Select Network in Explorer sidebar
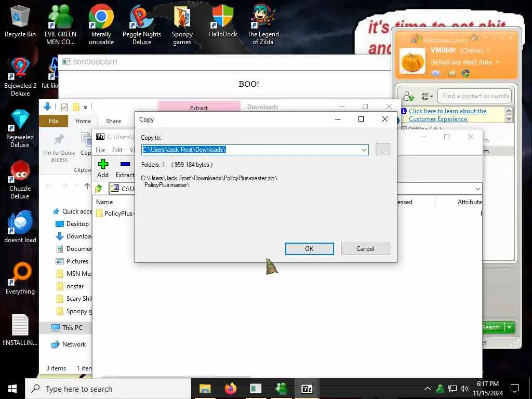Screen dimensions: 532x399 (69, 344)
